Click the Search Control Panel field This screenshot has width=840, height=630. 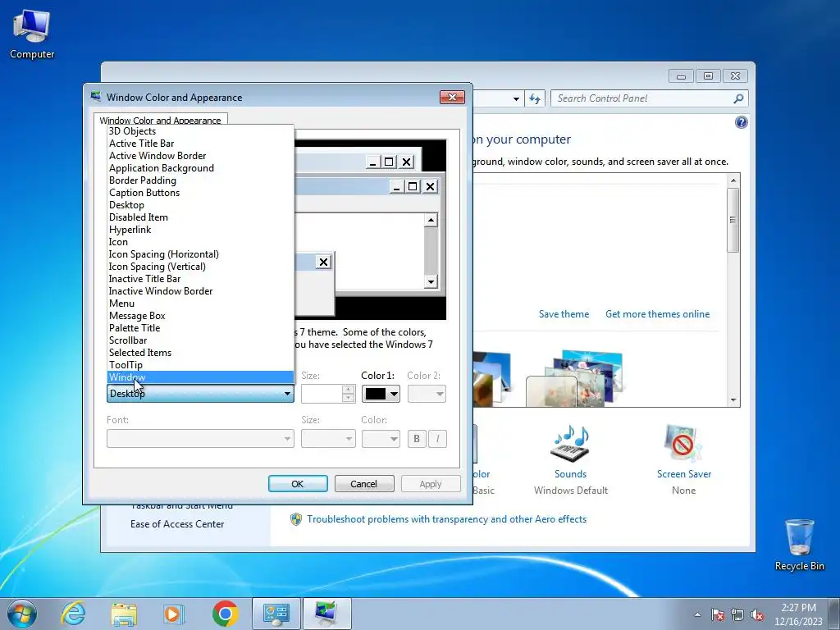pyautogui.click(x=643, y=98)
